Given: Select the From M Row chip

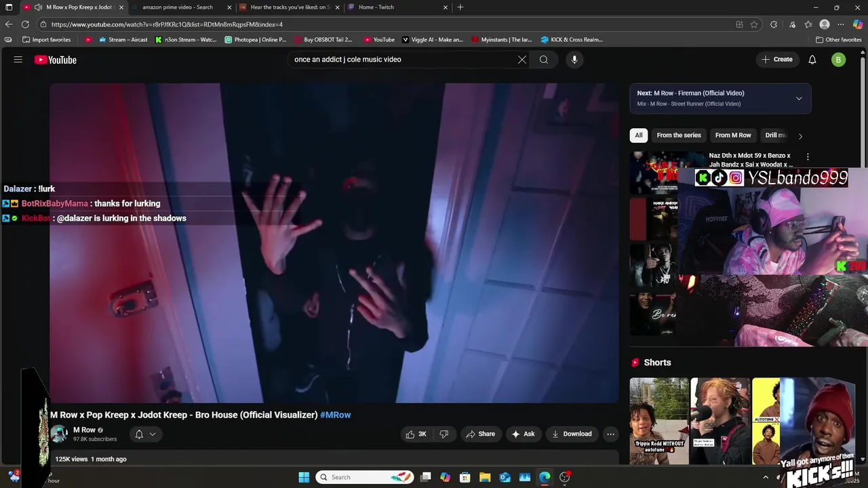Looking at the screenshot, I should tap(733, 135).
